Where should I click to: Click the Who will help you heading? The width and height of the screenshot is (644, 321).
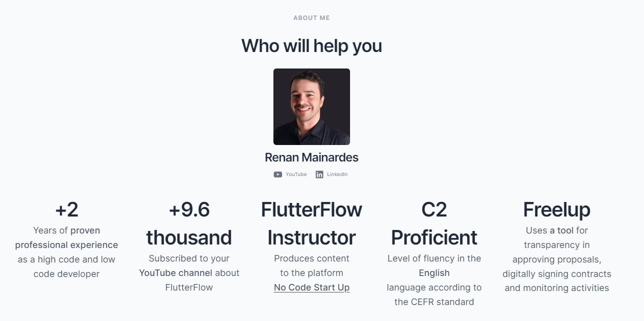[311, 46]
